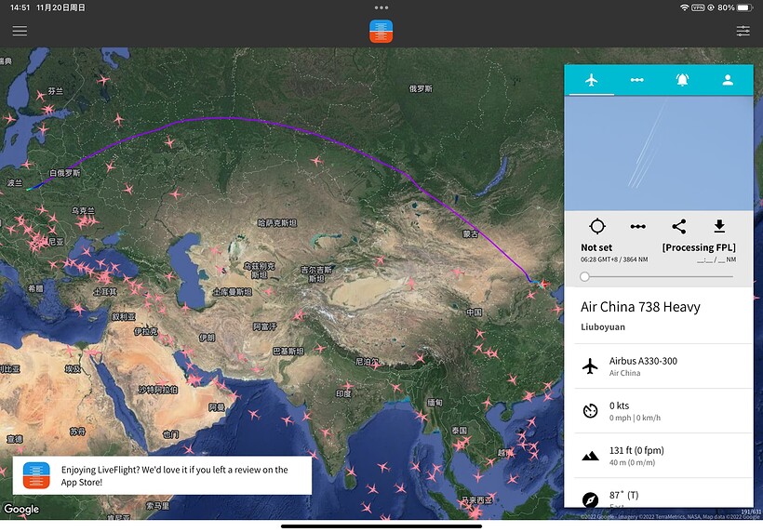Image resolution: width=763 pixels, height=532 pixels.
Task: Select the Air China 738 Heavy callsign
Action: click(x=640, y=307)
